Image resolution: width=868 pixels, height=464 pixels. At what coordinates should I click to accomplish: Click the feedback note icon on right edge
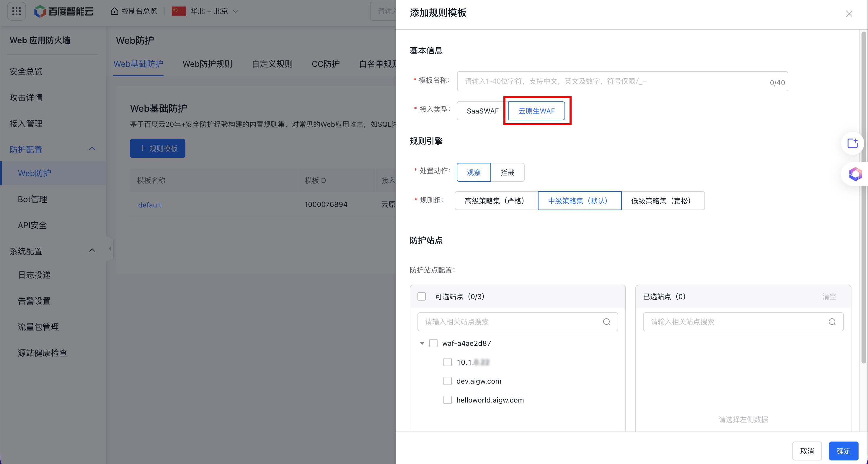coord(853,143)
